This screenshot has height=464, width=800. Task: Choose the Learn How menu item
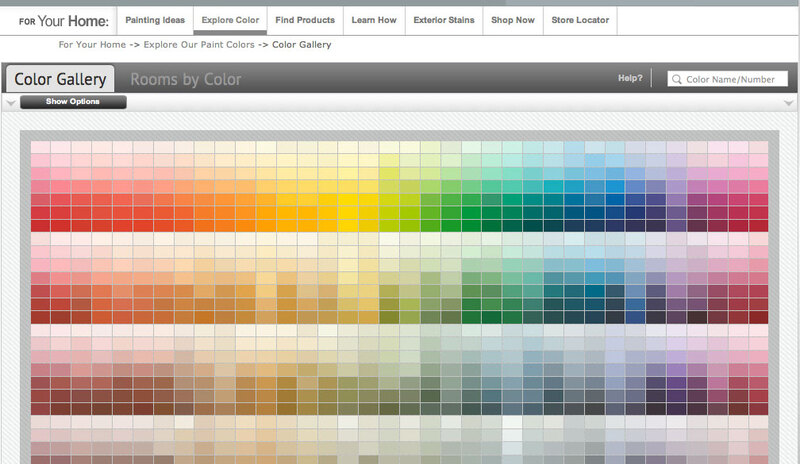click(x=375, y=20)
